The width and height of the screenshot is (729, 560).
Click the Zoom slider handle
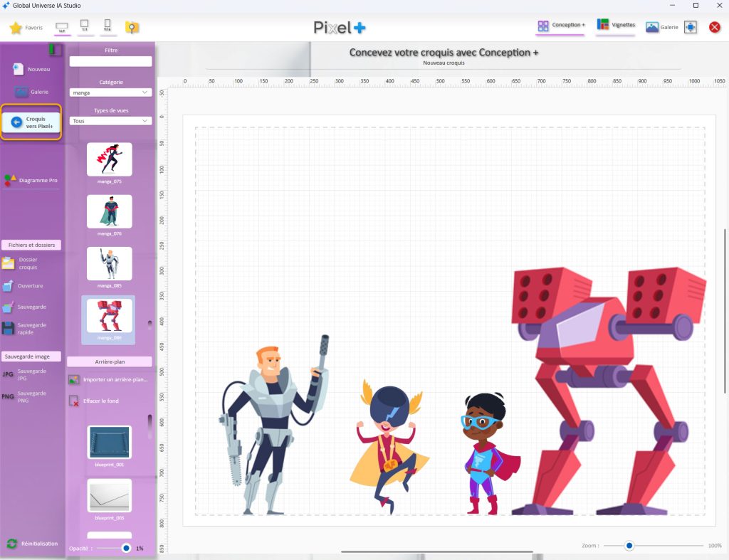(x=629, y=546)
